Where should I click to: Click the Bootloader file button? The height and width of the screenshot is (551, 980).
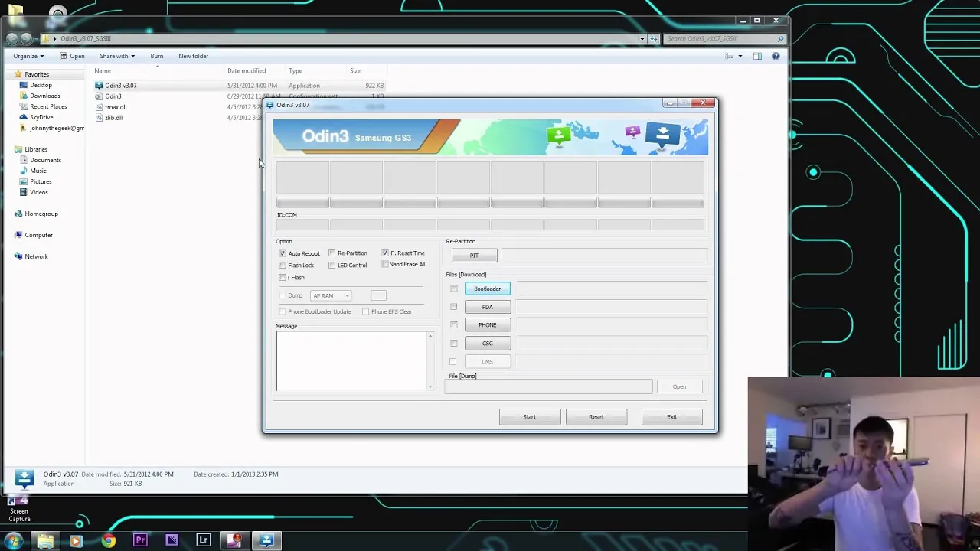click(x=487, y=289)
